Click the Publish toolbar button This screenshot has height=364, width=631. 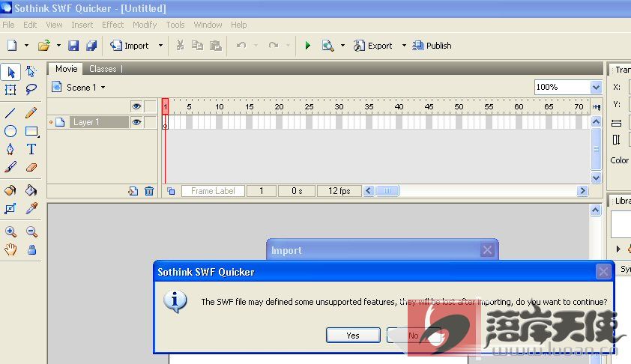(x=432, y=46)
